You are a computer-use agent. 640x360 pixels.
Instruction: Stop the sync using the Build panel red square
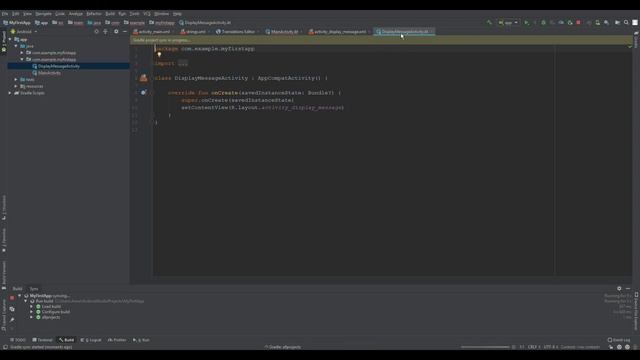click(12, 298)
